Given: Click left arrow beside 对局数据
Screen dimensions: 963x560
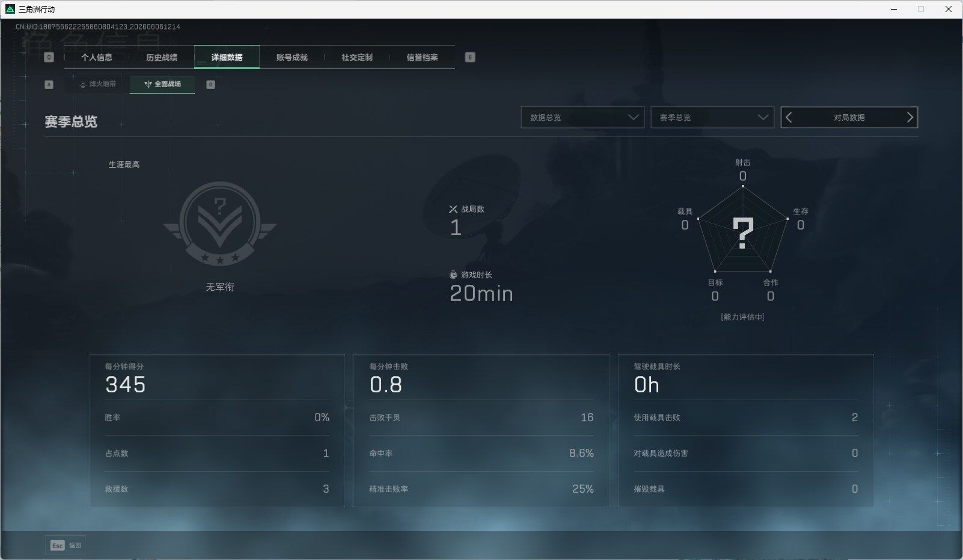Looking at the screenshot, I should (789, 117).
